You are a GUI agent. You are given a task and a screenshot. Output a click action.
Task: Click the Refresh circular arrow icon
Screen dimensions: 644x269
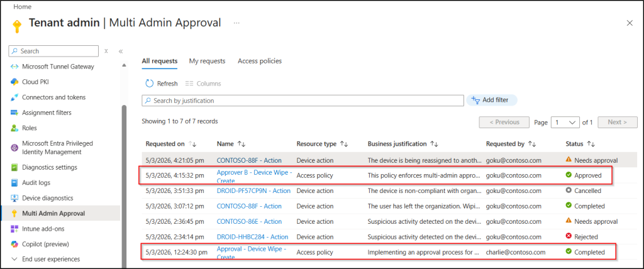150,84
